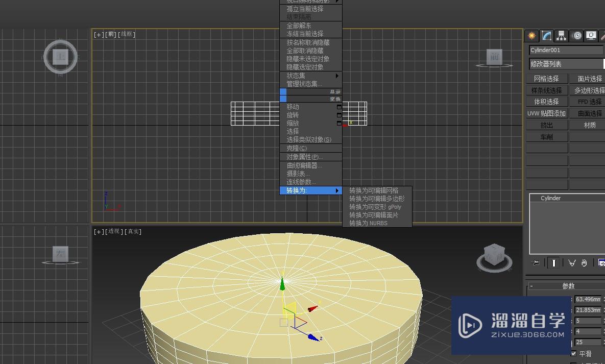Image resolution: width=605 pixels, height=364 pixels.
Task: Click the 面片选择 modifier button
Action: (x=588, y=79)
